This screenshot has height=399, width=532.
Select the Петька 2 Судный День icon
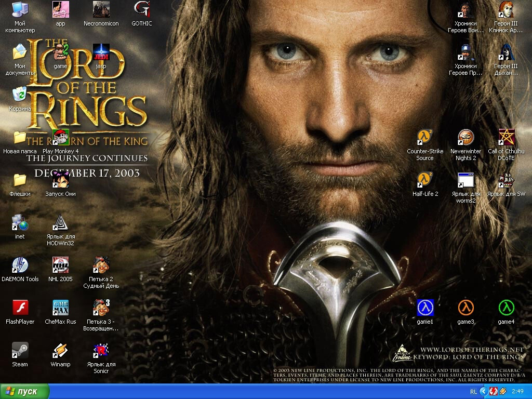tap(101, 265)
